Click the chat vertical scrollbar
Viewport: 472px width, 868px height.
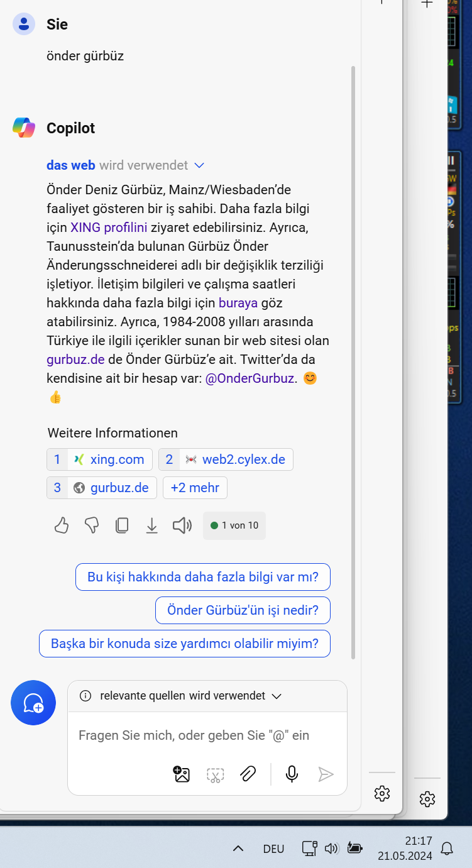pyautogui.click(x=353, y=361)
